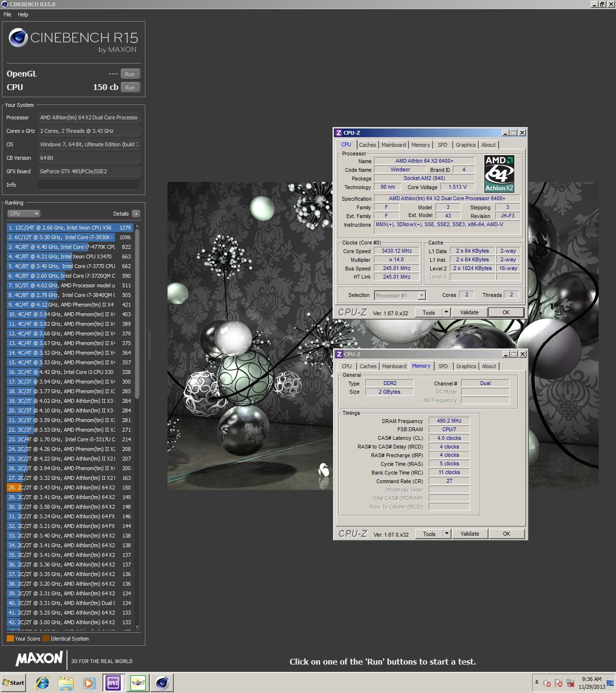Screen dimensions: 616x693
Task: Click the Action Center flag tray icon
Action: [x=559, y=683]
